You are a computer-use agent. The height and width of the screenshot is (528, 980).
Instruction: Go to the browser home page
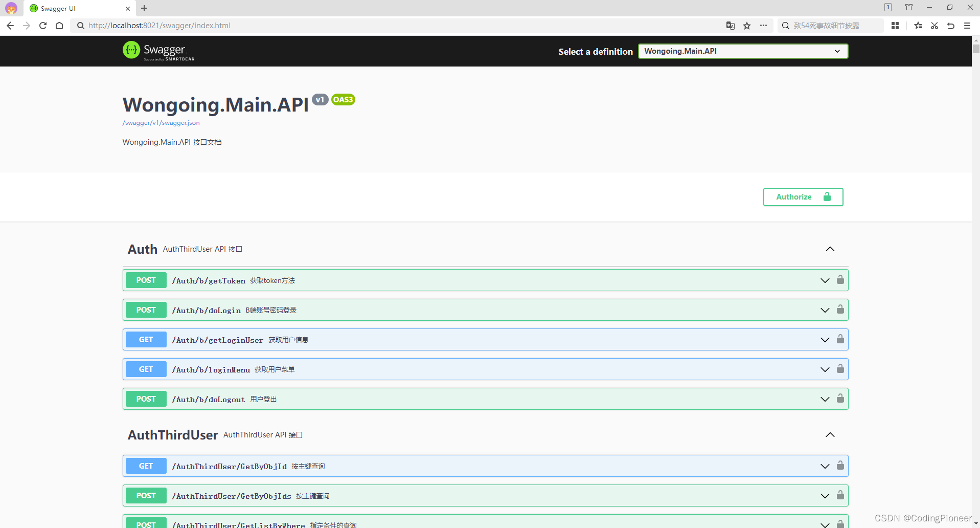[x=59, y=26]
